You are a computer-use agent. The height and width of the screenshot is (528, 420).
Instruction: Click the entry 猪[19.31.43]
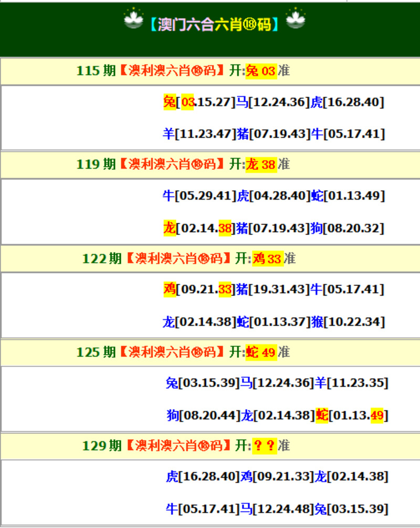point(272,289)
